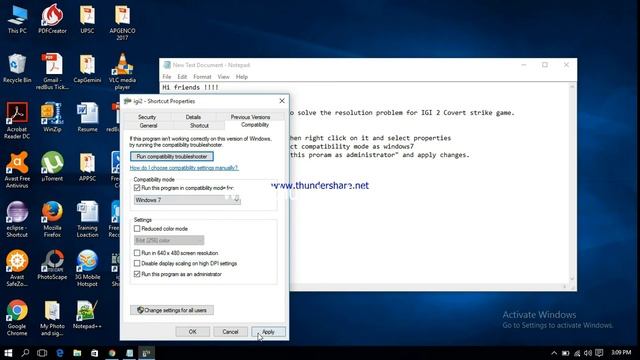Select the Compatibility tab
Viewport: 640px width, 360px height.
(x=255, y=125)
